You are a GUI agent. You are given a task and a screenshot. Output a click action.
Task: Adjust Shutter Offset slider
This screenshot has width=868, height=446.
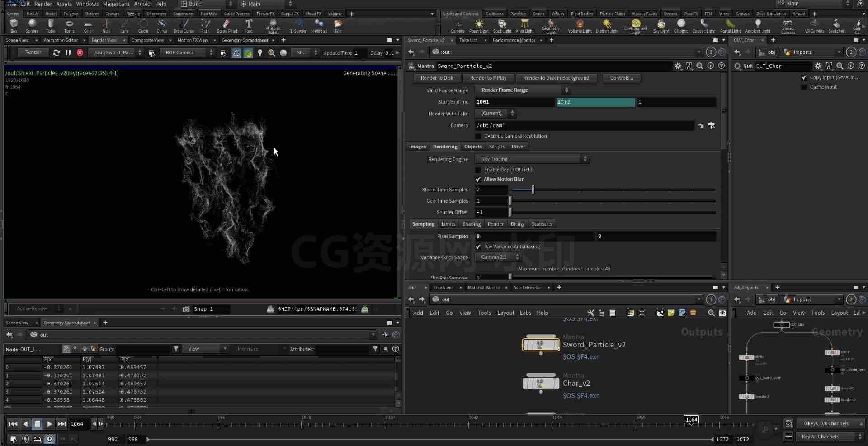click(510, 212)
